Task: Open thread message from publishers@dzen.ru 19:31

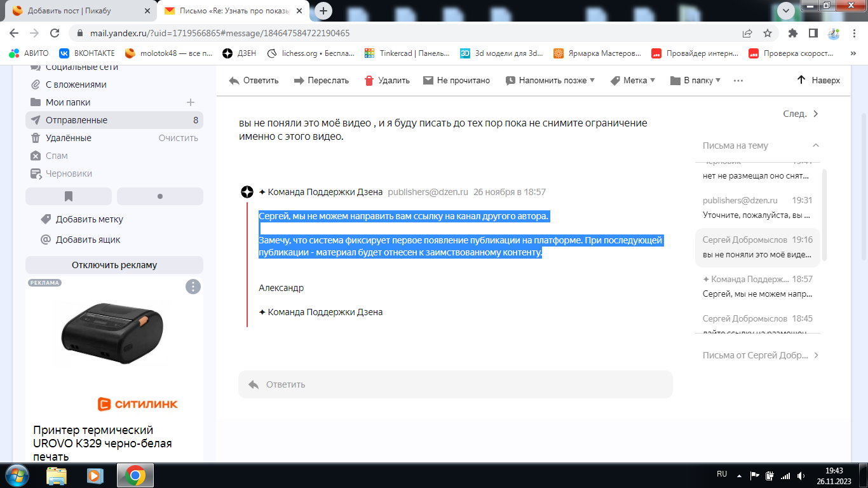Action: (757, 208)
